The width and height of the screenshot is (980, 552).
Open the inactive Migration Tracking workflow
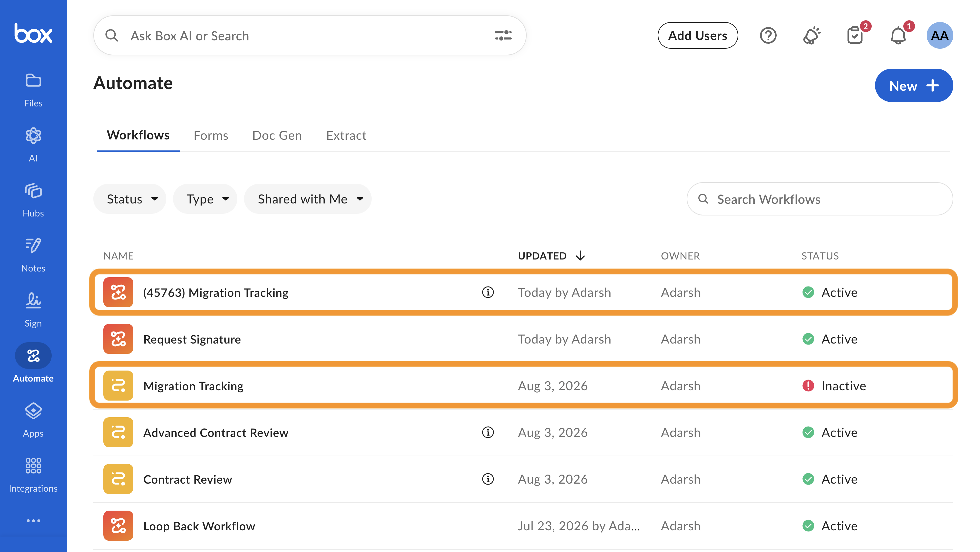(x=193, y=386)
